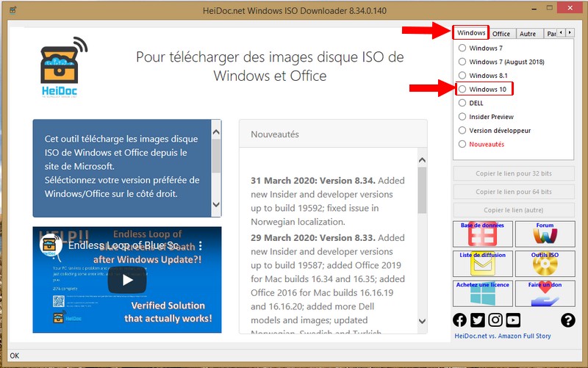Open the Outils ISO disc button

545,264
